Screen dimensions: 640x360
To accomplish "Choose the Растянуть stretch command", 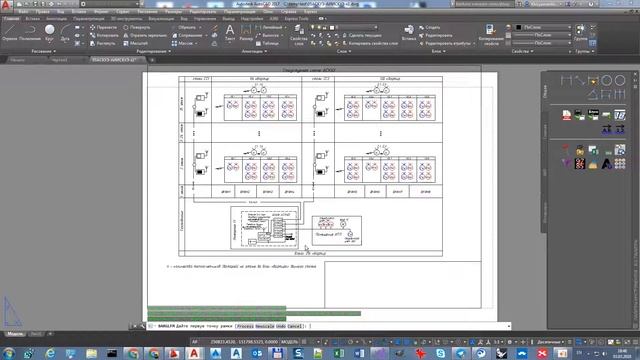I will 102,43.
